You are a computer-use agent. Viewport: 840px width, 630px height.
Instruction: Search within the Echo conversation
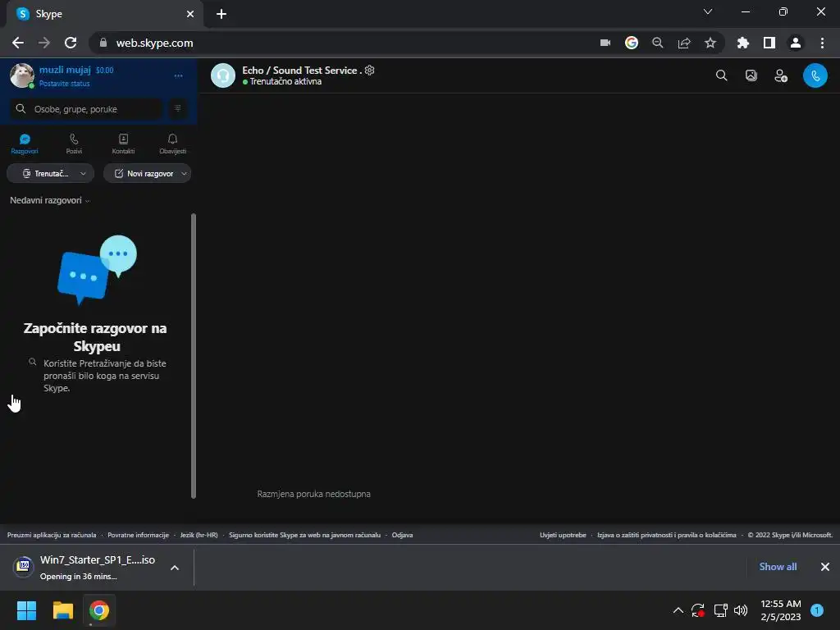(722, 75)
